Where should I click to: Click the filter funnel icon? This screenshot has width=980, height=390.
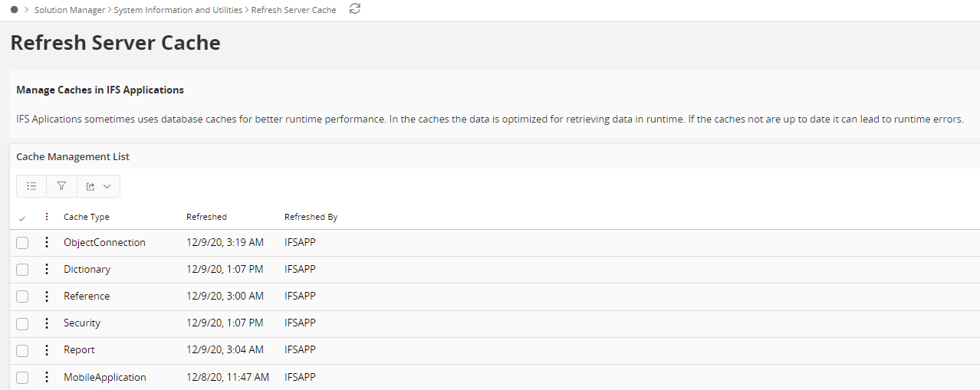click(62, 186)
